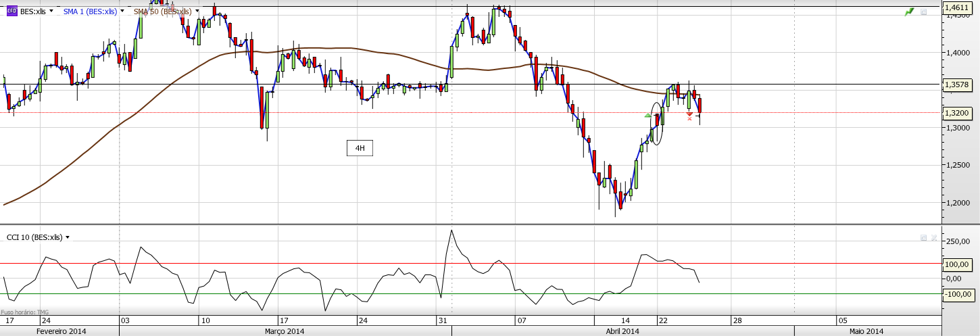Select the ellipse drawn on the chart
This screenshot has height=336, width=980.
657,123
